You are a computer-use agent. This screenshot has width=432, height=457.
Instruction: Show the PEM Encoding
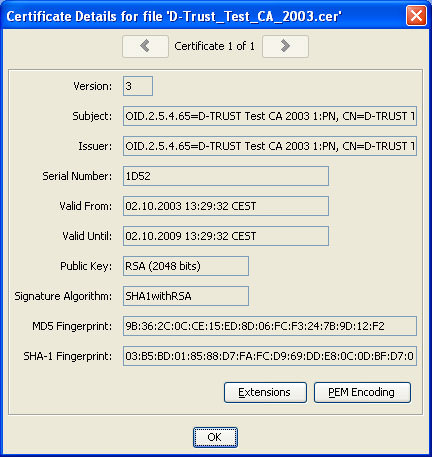pos(362,392)
